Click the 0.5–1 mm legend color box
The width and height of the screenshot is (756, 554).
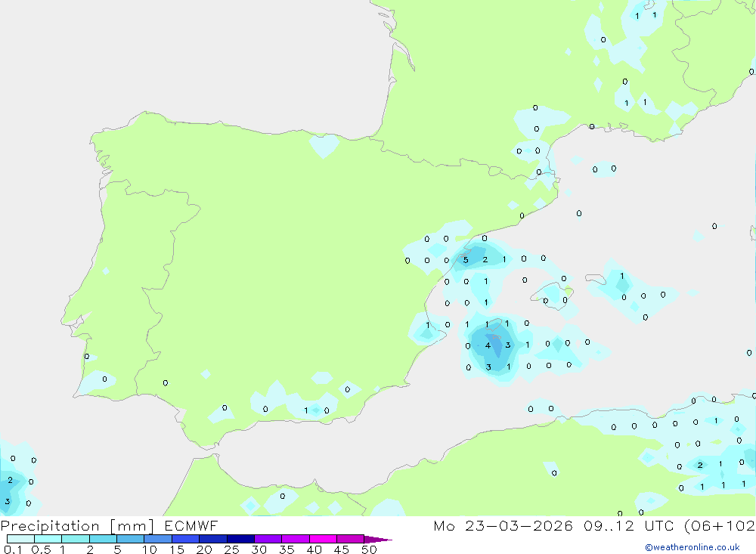48,539
